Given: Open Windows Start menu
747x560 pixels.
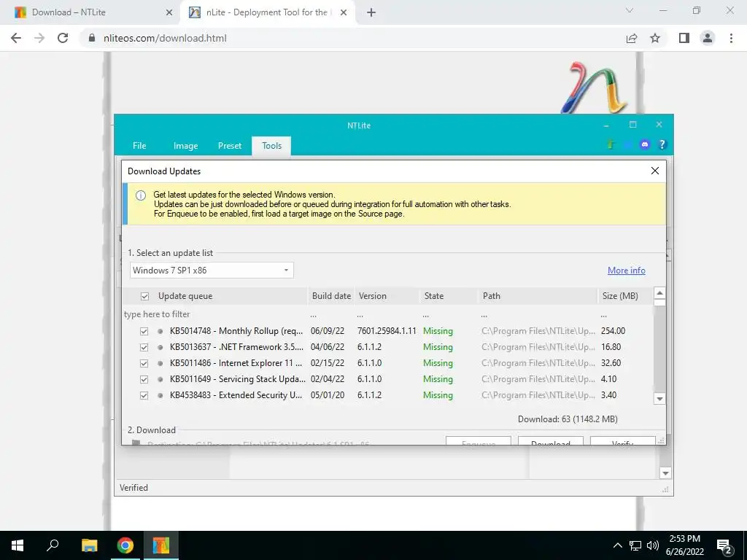Looking at the screenshot, I should (18, 545).
